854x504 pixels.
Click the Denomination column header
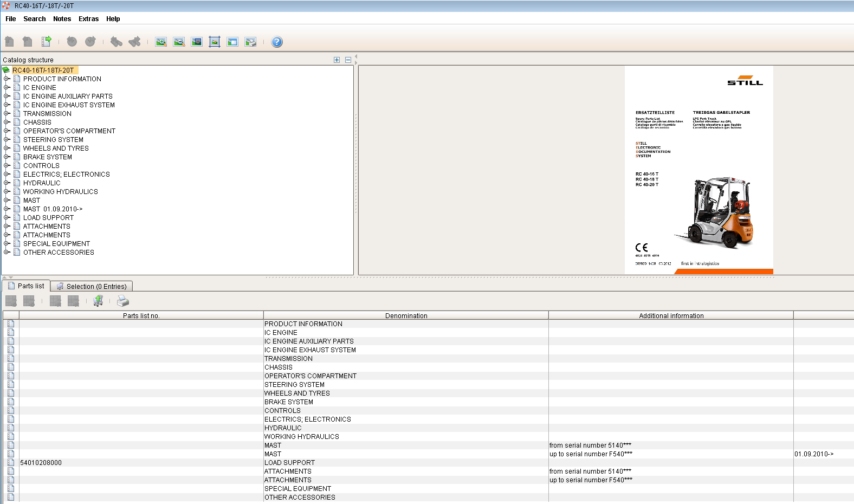coord(406,315)
